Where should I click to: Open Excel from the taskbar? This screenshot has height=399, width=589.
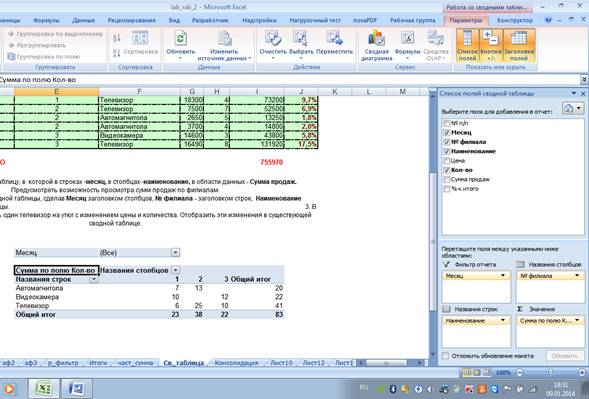click(x=44, y=388)
